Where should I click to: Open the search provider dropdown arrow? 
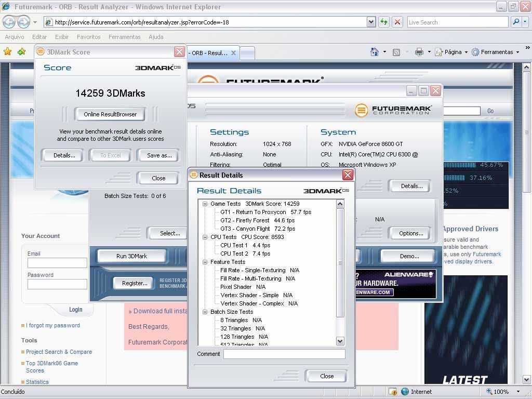[525, 22]
